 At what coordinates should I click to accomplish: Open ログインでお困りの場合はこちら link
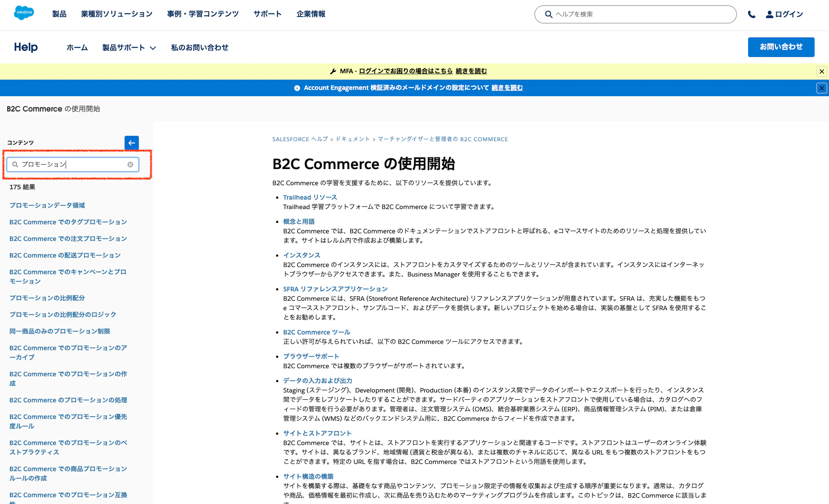coord(406,71)
